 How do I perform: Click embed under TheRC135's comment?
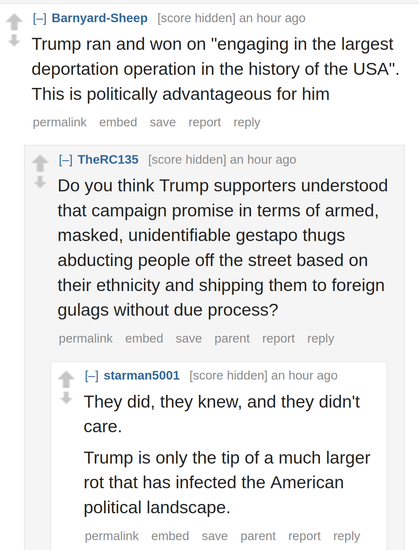(x=144, y=338)
